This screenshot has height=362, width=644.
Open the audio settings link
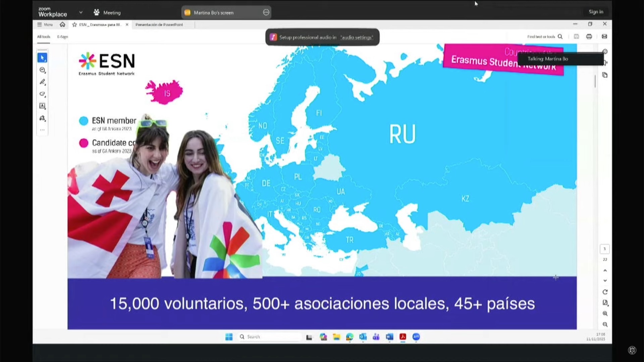357,37
